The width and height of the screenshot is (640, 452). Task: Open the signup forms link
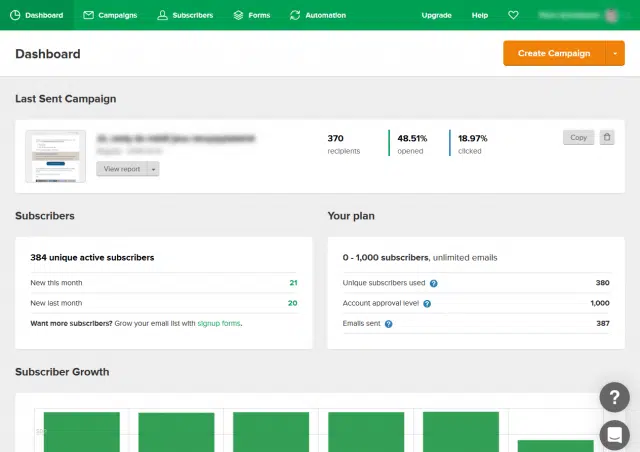(219, 323)
